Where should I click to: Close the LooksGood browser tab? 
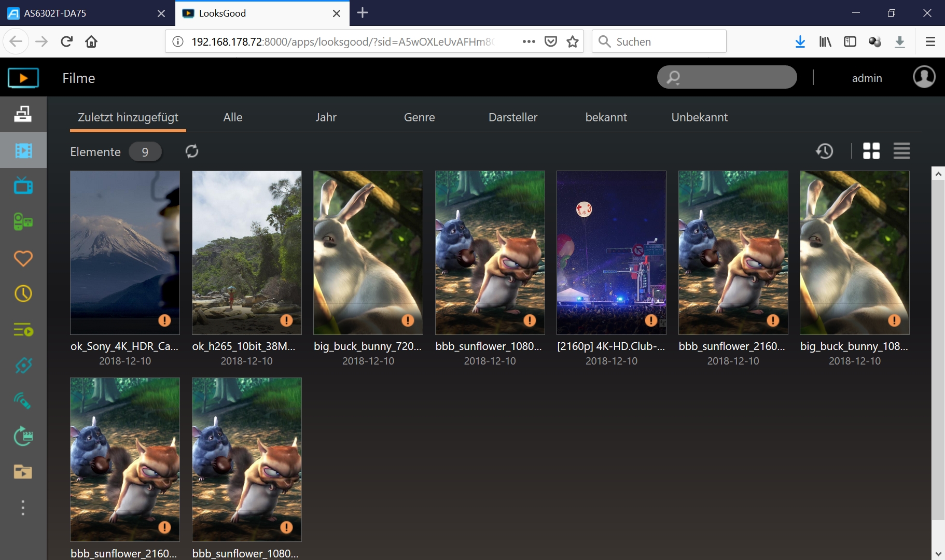[337, 13]
